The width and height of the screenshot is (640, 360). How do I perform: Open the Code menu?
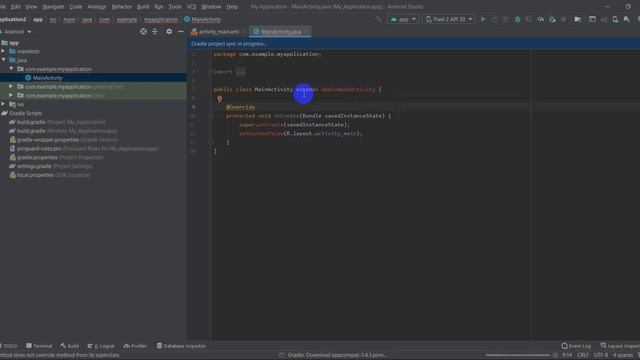click(x=76, y=7)
